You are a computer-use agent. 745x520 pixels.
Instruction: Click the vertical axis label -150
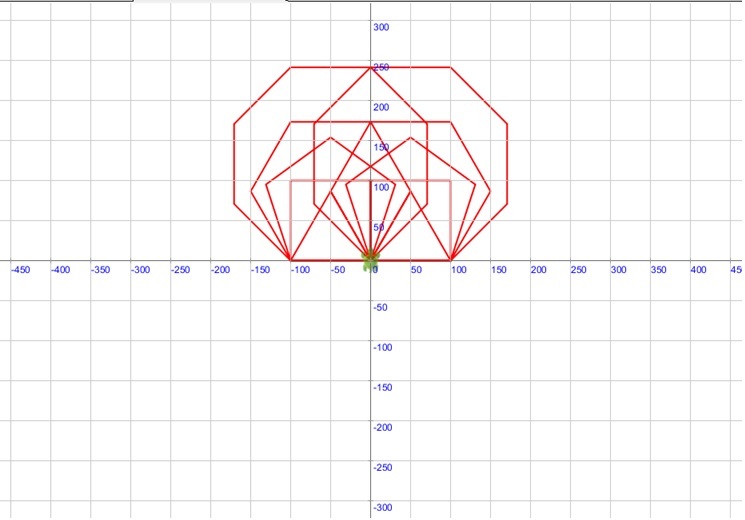(x=382, y=387)
